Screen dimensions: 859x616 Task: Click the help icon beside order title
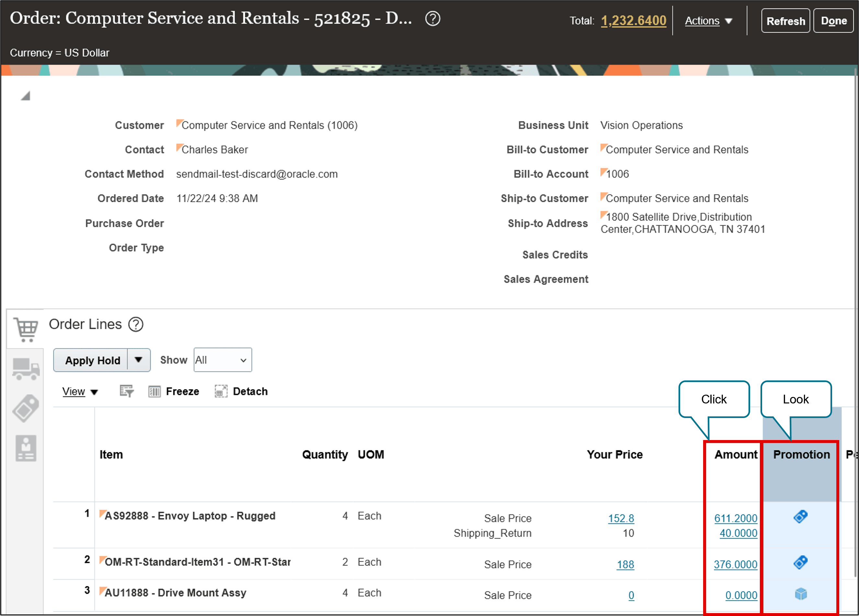coord(433,18)
